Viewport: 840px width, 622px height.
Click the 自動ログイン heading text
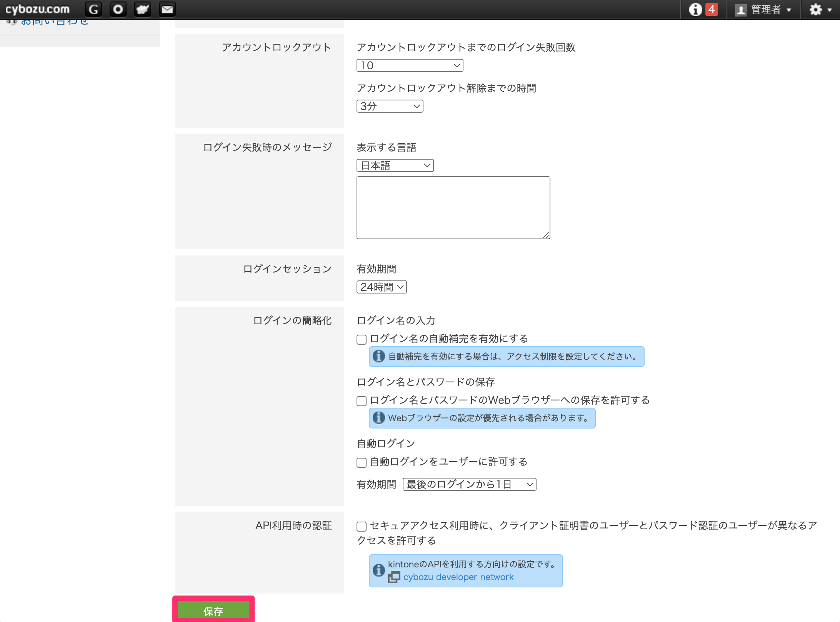point(386,444)
